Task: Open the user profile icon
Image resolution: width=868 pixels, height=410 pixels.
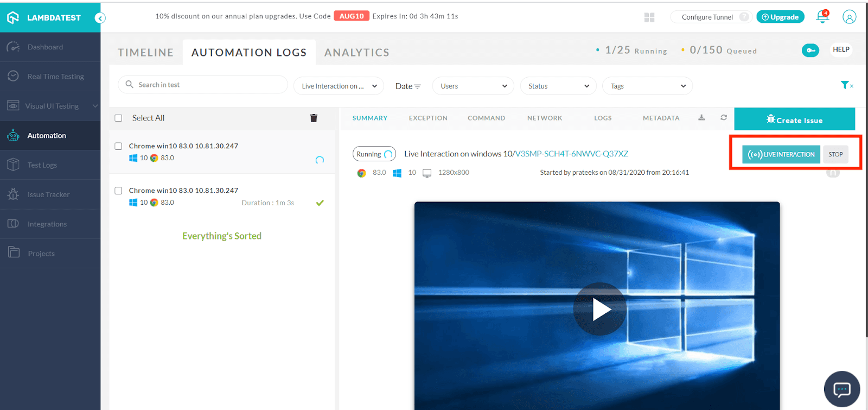Action: coord(849,17)
